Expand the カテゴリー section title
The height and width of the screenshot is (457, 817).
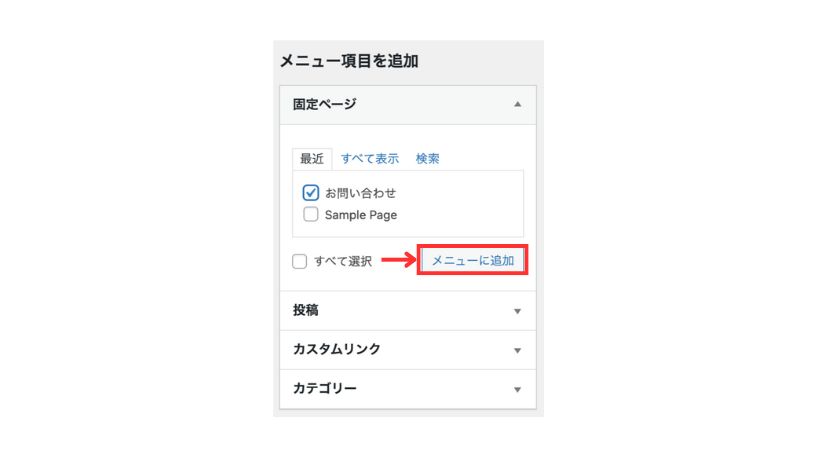click(325, 388)
